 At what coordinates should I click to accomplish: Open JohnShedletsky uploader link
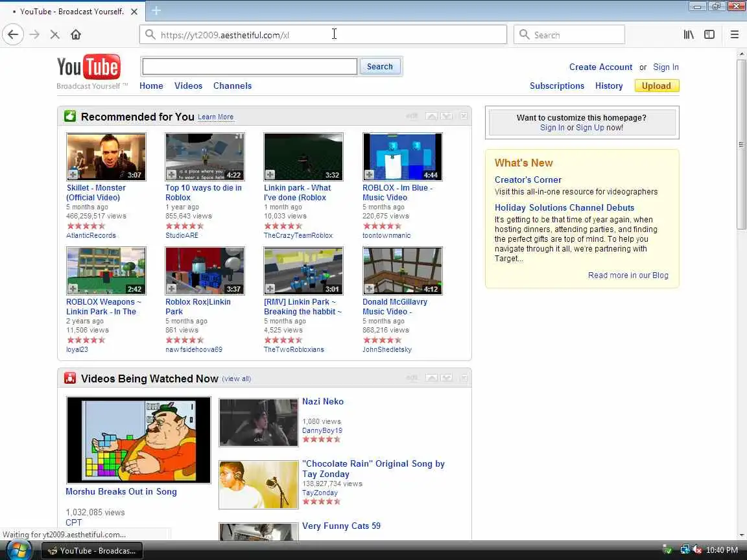pyautogui.click(x=387, y=349)
